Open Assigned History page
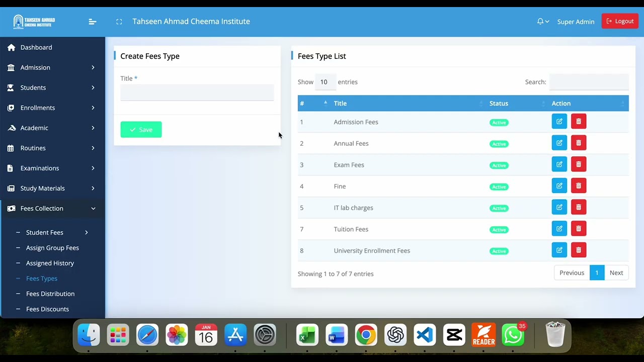 point(50,263)
